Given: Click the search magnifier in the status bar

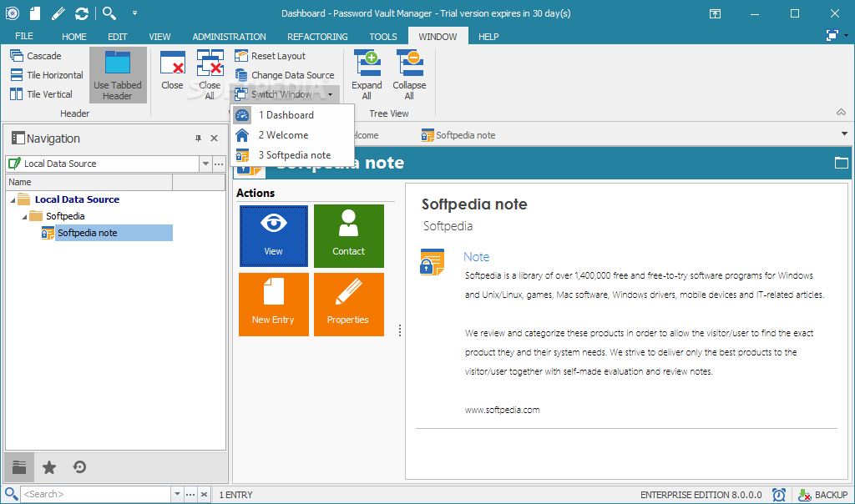Looking at the screenshot, I should [x=11, y=494].
